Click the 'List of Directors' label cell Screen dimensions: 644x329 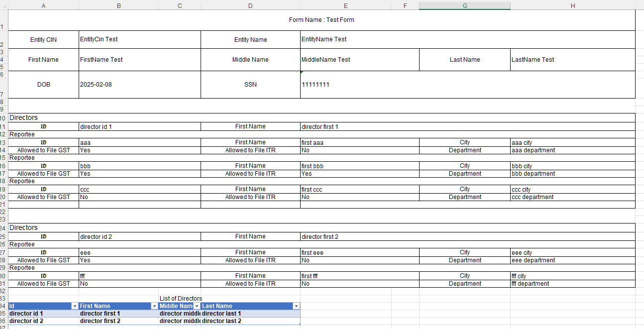(181, 298)
